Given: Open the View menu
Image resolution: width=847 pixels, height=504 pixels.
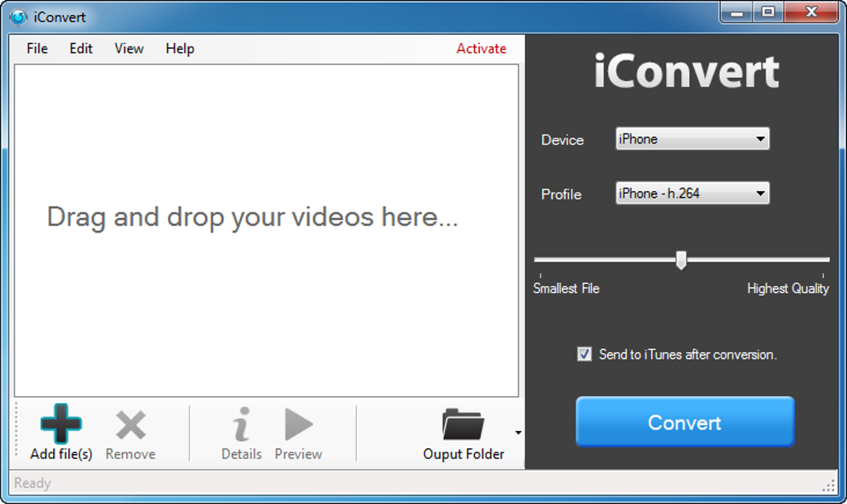Looking at the screenshot, I should [129, 49].
